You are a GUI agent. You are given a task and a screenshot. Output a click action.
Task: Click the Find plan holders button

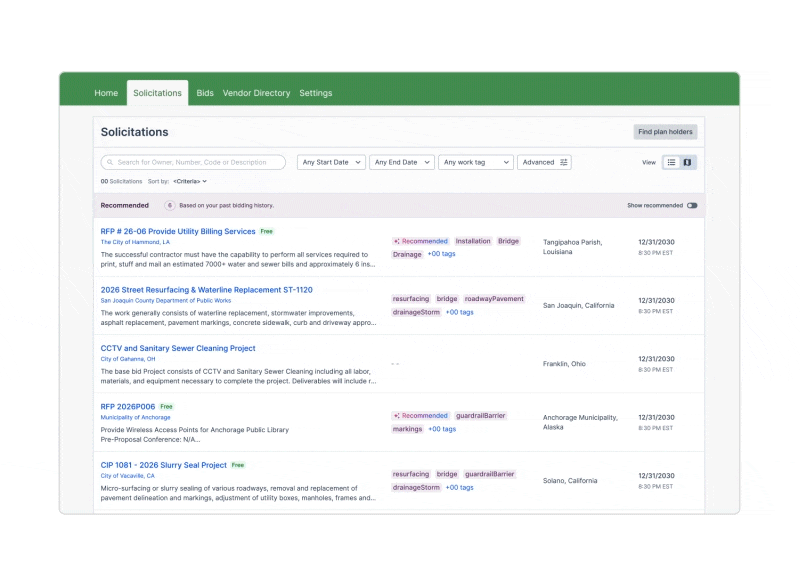pos(667,131)
